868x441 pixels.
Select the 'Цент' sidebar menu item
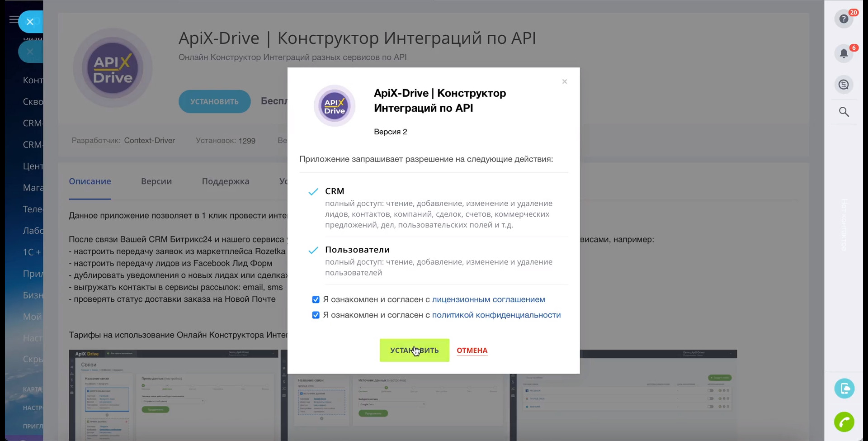coord(33,166)
